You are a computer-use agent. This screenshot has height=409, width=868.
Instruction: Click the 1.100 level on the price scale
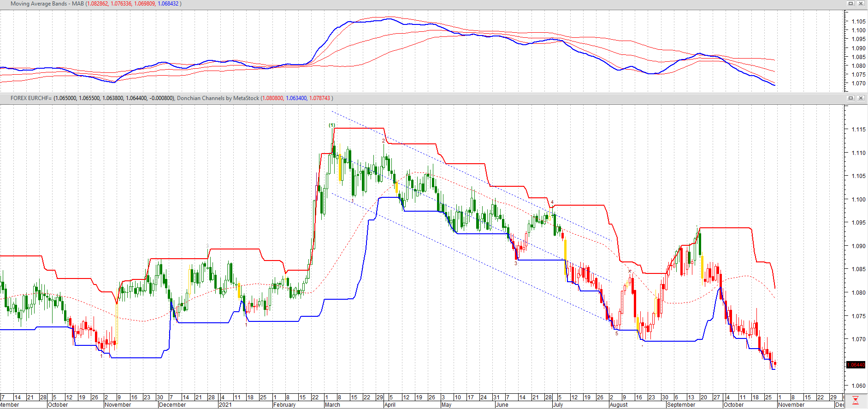858,200
